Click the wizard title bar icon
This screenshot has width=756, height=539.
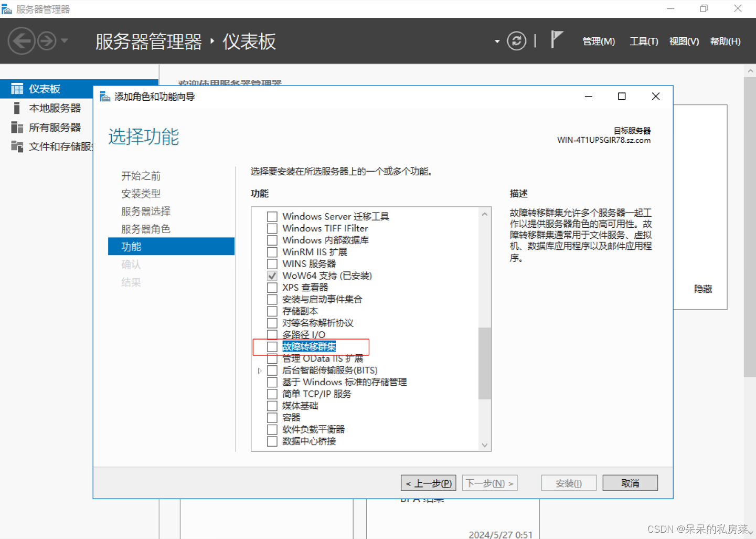click(x=105, y=97)
